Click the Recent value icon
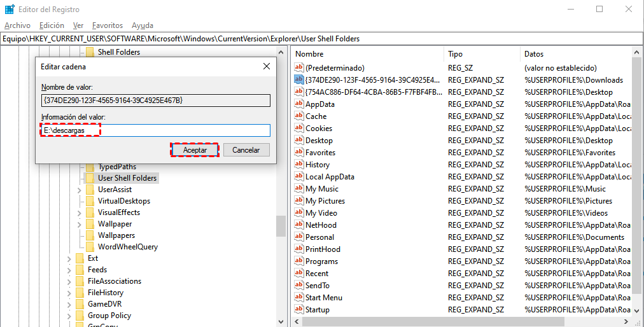The width and height of the screenshot is (644, 327). click(x=299, y=273)
